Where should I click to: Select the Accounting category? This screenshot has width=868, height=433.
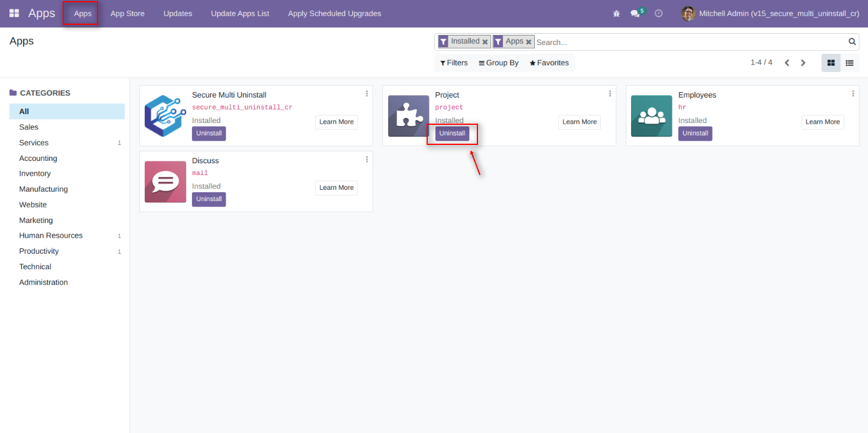click(x=67, y=158)
